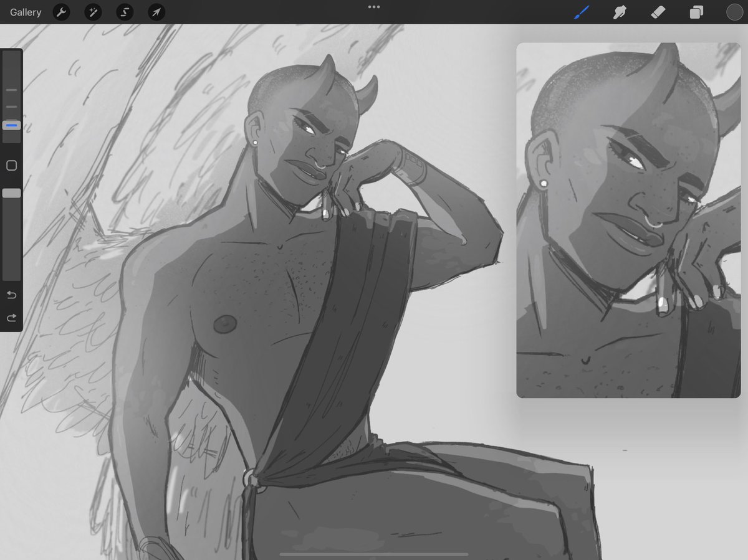Tap the floating reference image window
This screenshot has height=560, width=748.
[628, 220]
